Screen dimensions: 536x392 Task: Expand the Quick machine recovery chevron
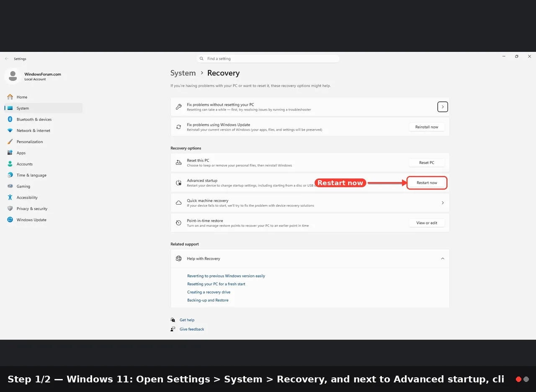(443, 203)
